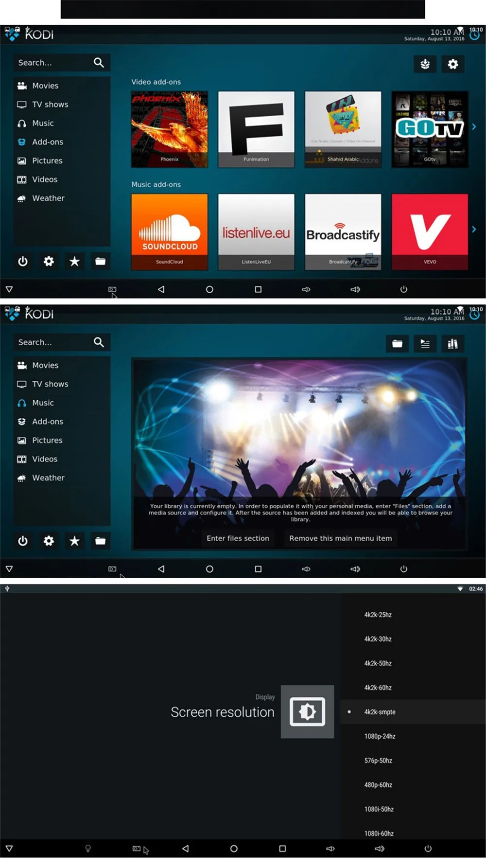The image size is (486, 868).
Task: Open the music library icon above the concert image
Action: (452, 344)
